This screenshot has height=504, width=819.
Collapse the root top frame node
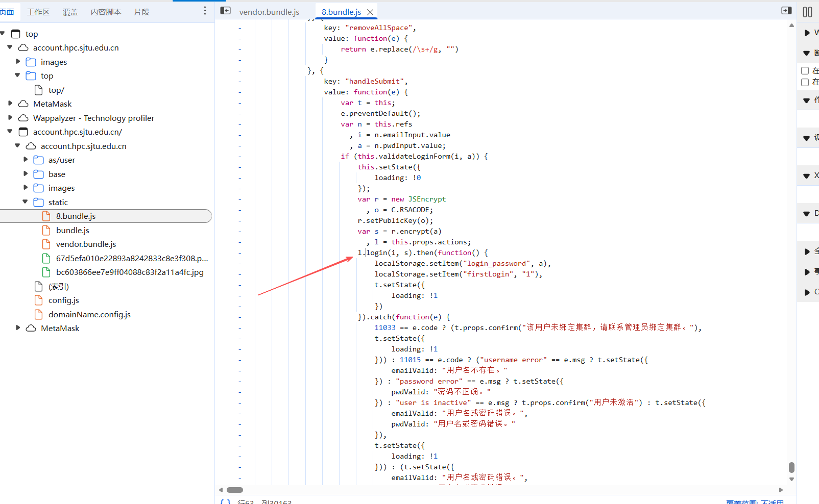coord(3,34)
